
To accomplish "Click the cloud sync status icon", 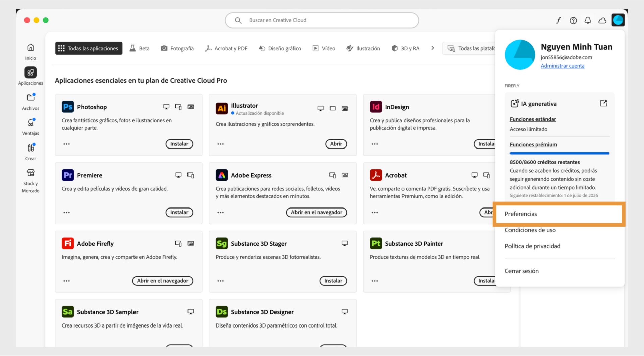I will [602, 20].
